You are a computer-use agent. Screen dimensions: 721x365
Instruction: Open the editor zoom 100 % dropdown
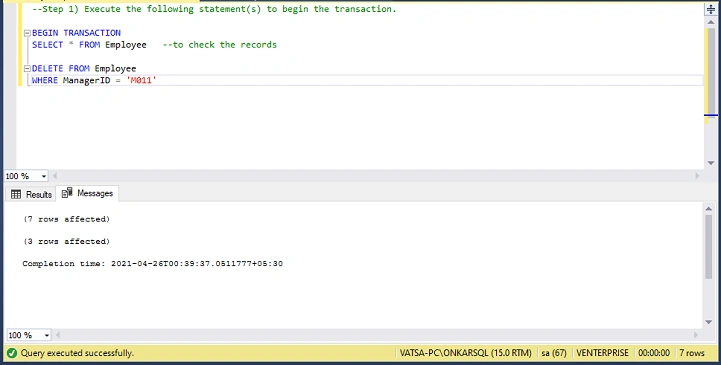click(x=44, y=176)
